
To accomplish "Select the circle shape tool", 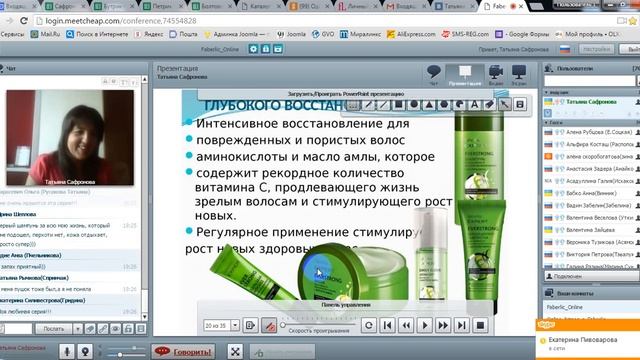I will 413,105.
